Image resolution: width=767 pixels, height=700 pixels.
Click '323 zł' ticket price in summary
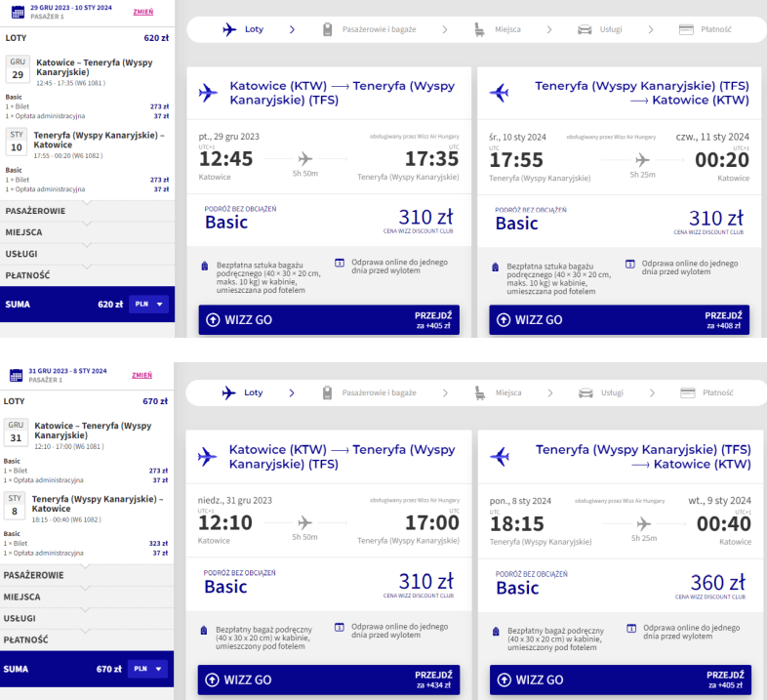pos(158,544)
